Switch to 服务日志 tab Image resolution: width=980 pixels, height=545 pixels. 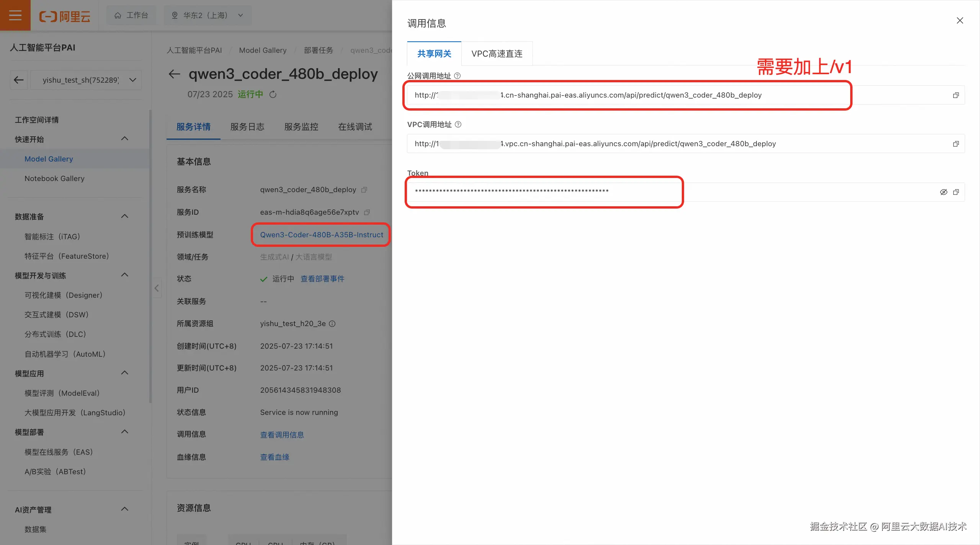pos(247,127)
